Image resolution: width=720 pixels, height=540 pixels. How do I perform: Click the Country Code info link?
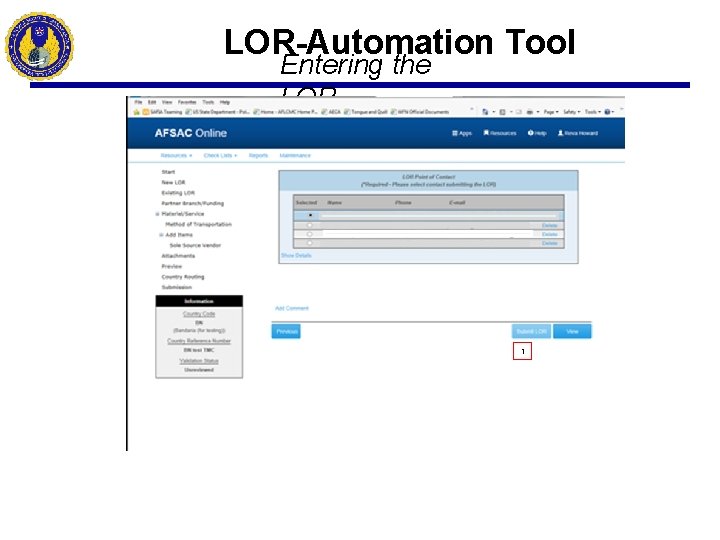(x=199, y=314)
